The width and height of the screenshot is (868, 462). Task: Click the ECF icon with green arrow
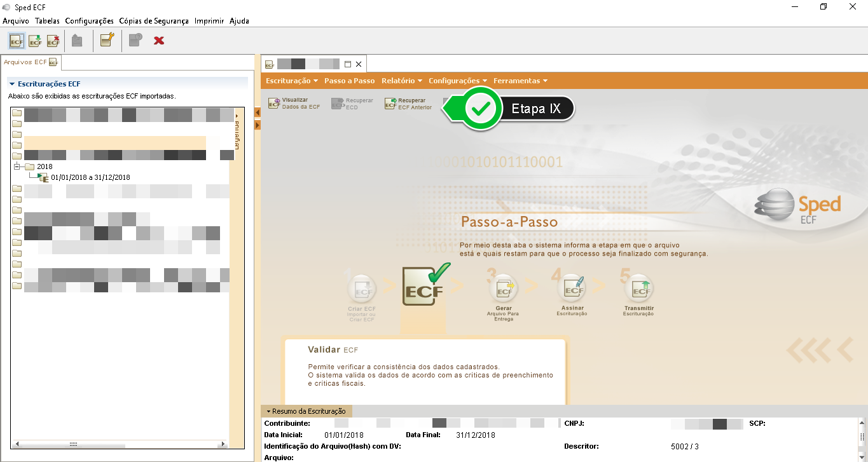click(35, 41)
